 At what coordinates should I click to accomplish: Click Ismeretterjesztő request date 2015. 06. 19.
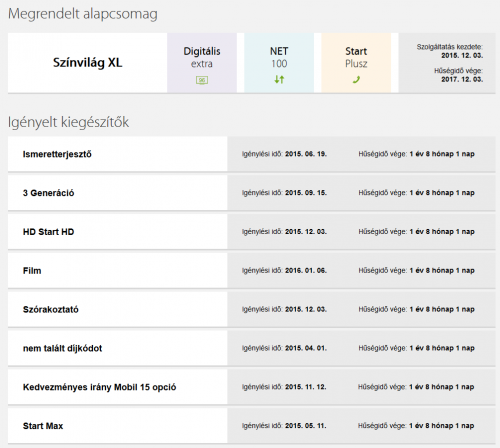tap(306, 154)
